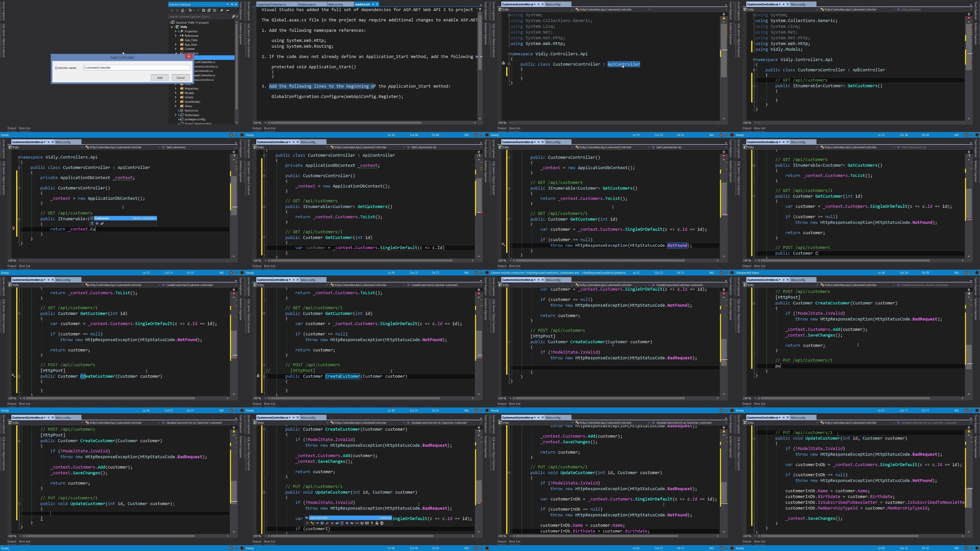Click the Solution Explorer vertical scrollbar
Screen dimensions: 980x551
click(237, 72)
